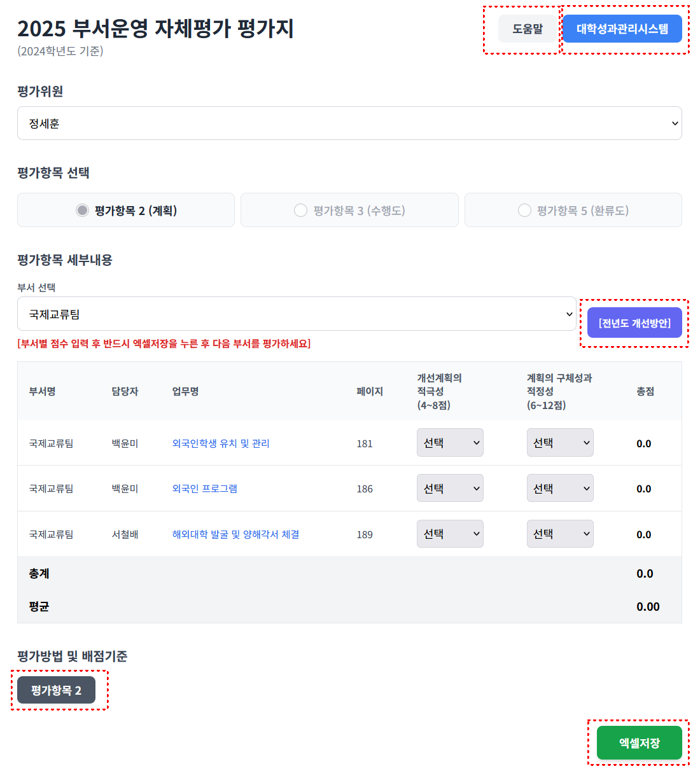This screenshot has width=700, height=778.
Task: Open the 외국인학생 유치 및 관리 link
Action: pos(221,443)
